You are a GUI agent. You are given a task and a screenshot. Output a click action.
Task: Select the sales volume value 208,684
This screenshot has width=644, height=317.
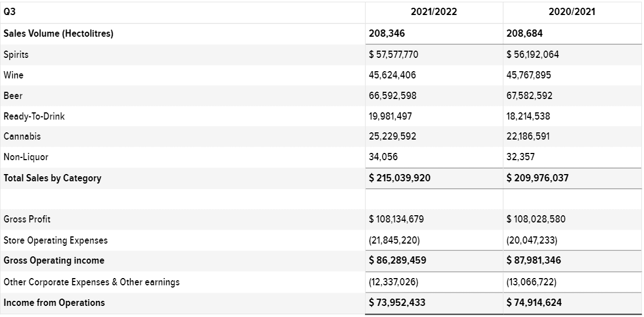point(525,34)
